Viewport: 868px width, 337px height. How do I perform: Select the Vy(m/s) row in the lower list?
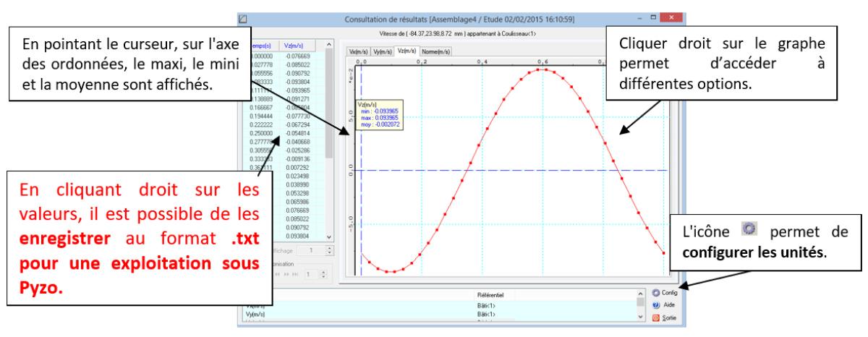pyautogui.click(x=441, y=315)
